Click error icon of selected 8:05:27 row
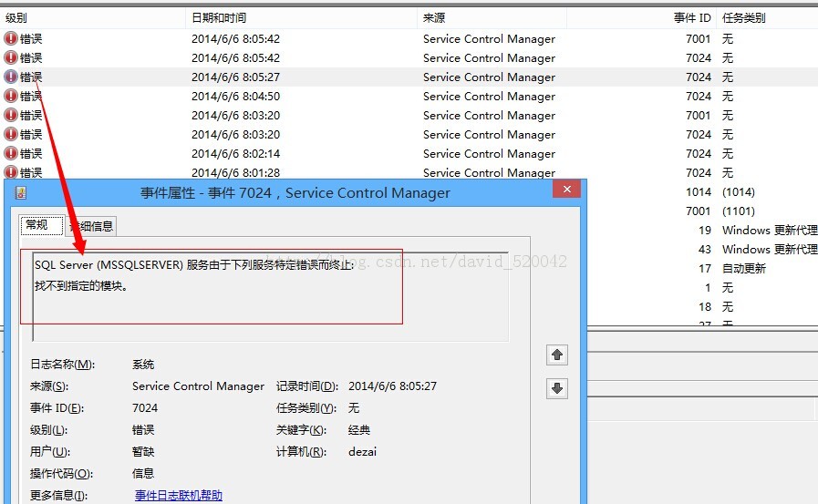This screenshot has height=504, width=818. [x=11, y=77]
